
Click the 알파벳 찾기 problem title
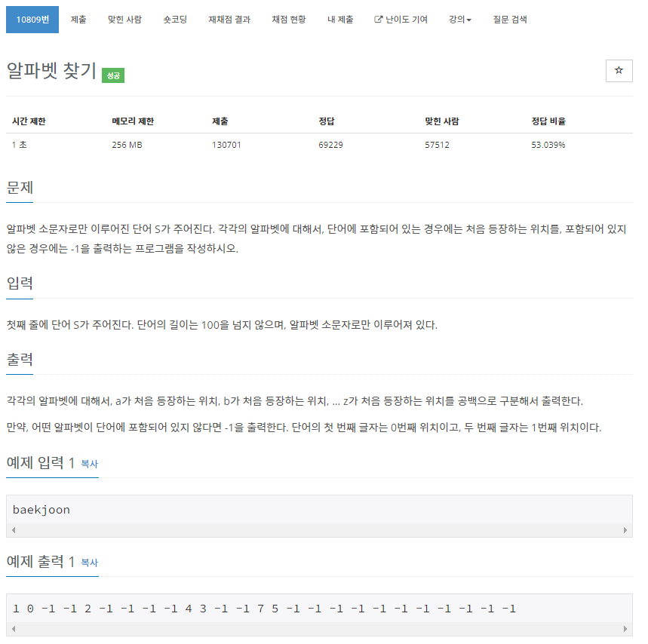point(51,70)
